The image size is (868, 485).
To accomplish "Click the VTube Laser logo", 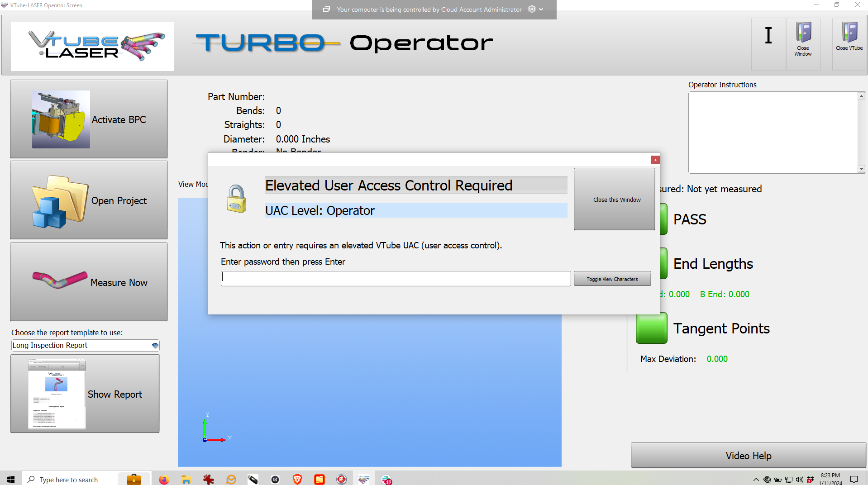I will tap(92, 46).
